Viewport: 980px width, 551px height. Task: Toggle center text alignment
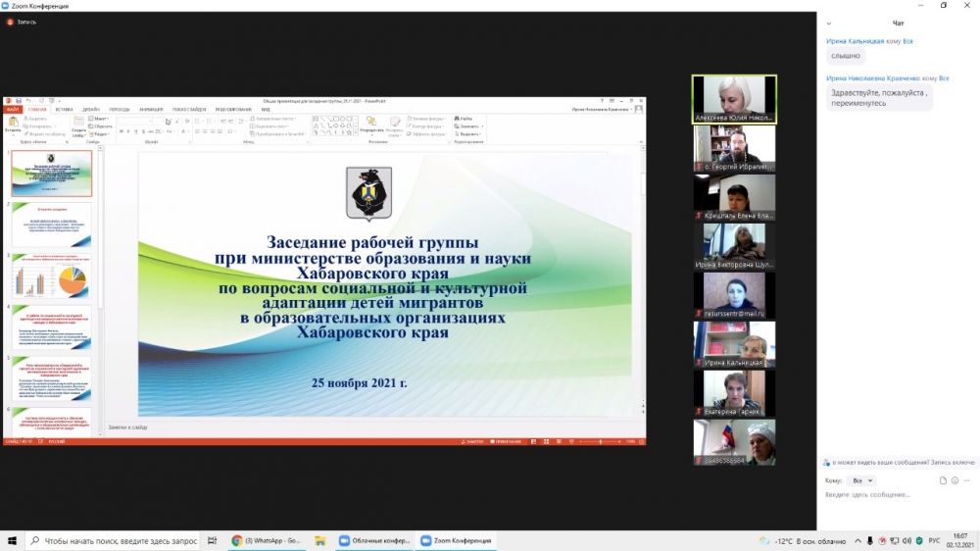[206, 131]
